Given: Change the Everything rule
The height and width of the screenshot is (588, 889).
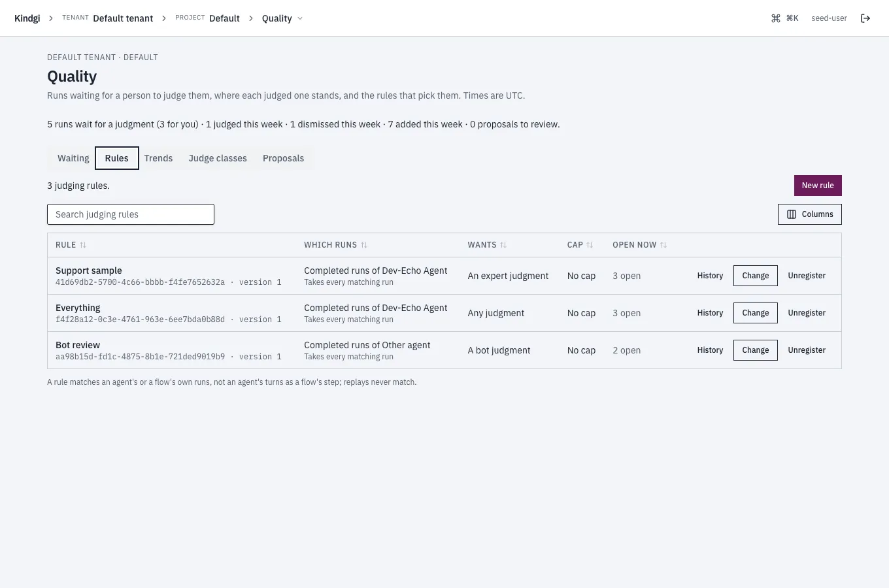Looking at the screenshot, I should pyautogui.click(x=756, y=313).
